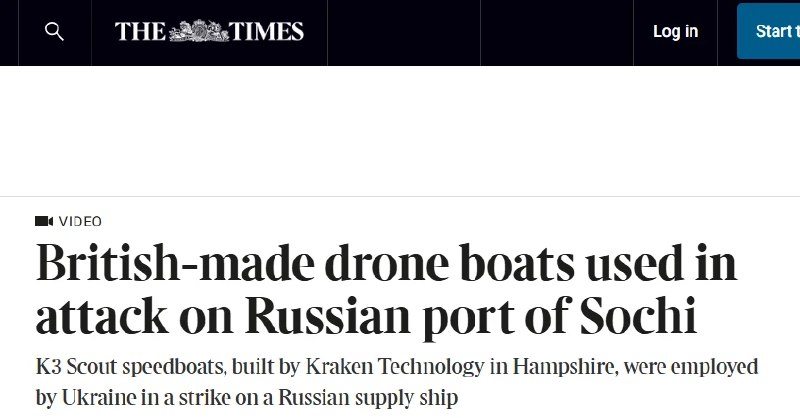
Task: Click the word Sochi in the headline
Action: point(638,315)
